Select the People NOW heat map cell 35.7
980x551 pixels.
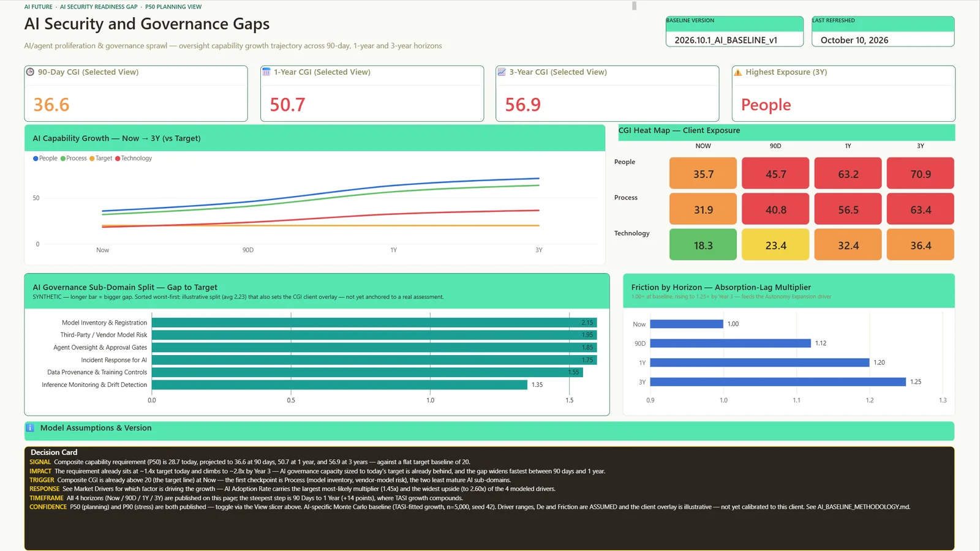[x=703, y=173]
